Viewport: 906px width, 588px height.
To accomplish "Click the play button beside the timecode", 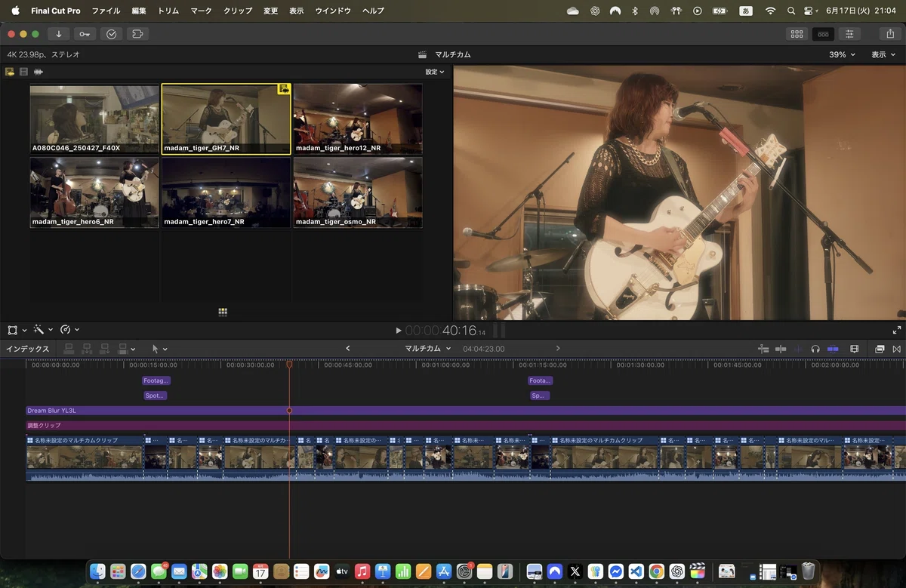I will point(399,331).
